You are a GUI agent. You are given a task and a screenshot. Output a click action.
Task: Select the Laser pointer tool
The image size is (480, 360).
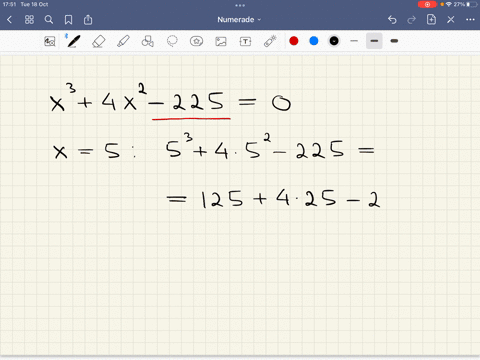pos(270,41)
